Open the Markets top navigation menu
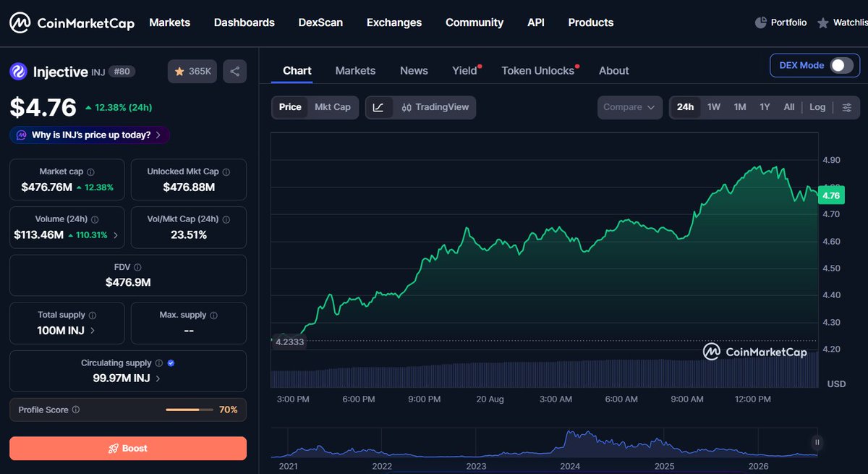The height and width of the screenshot is (474, 868). click(170, 22)
